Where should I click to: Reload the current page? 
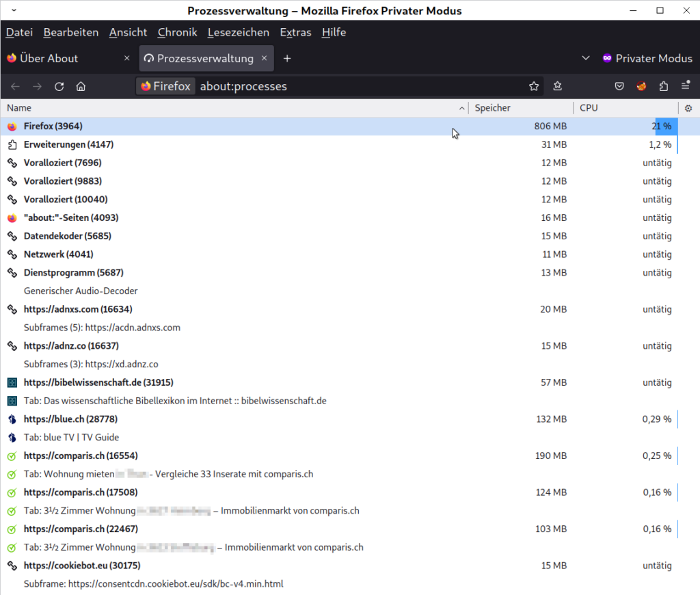[59, 86]
